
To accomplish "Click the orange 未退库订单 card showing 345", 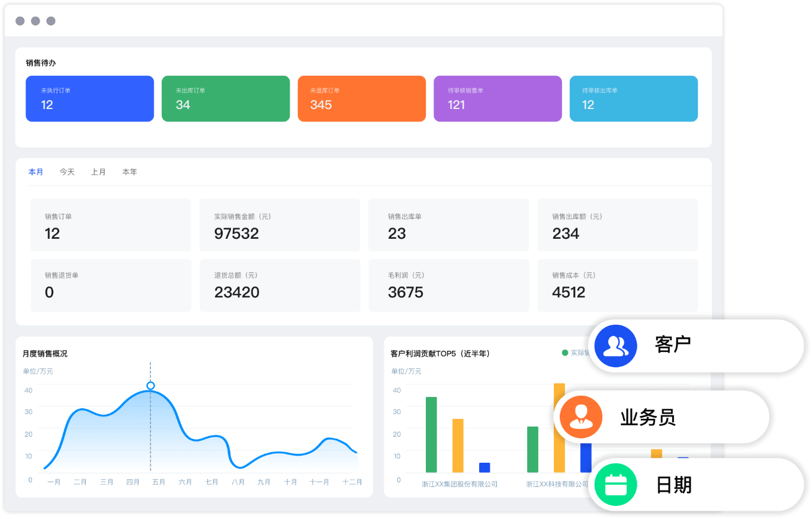I will [x=362, y=98].
